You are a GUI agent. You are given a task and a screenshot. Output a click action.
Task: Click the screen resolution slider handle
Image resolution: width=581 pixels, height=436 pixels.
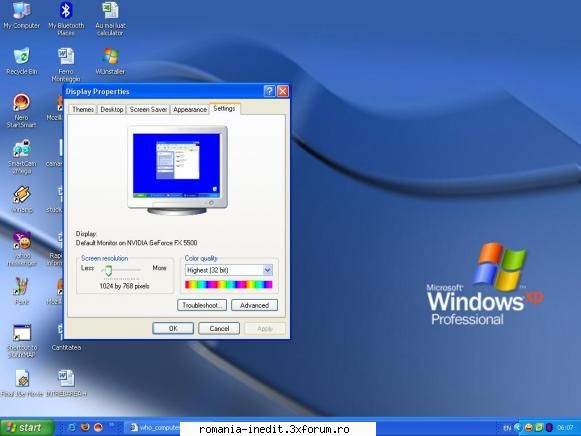[108, 270]
